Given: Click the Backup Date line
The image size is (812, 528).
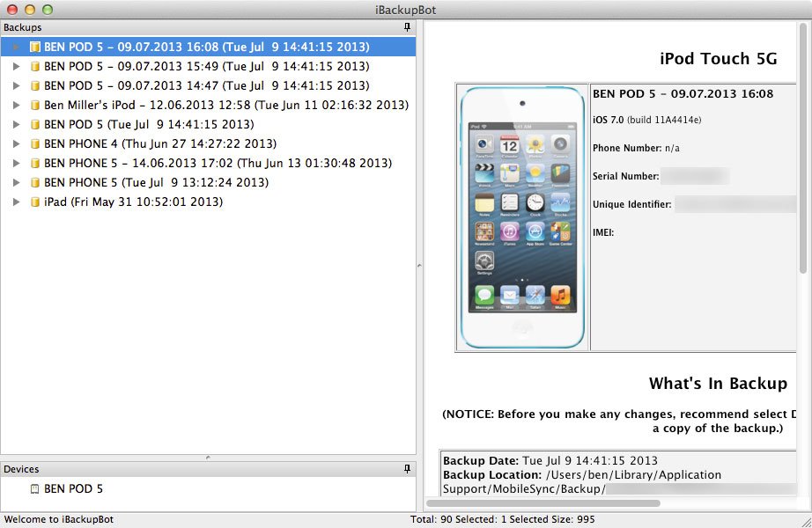Looking at the screenshot, I should [x=550, y=461].
